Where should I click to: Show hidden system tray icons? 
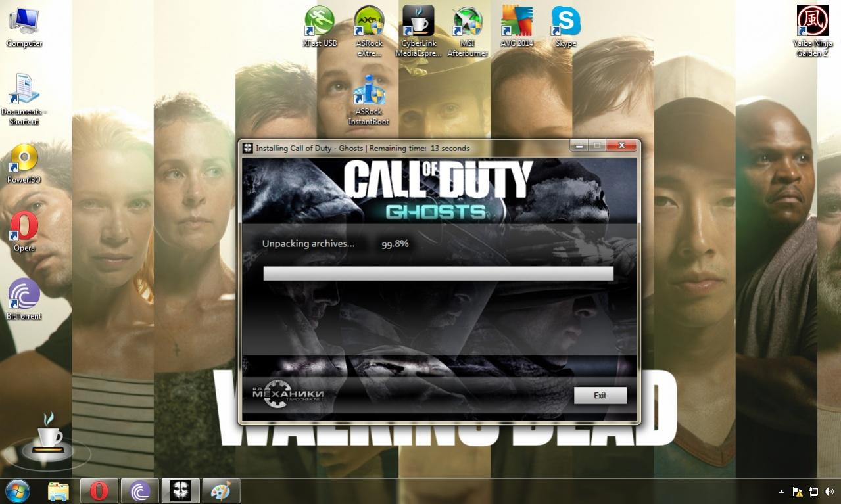pos(781,492)
